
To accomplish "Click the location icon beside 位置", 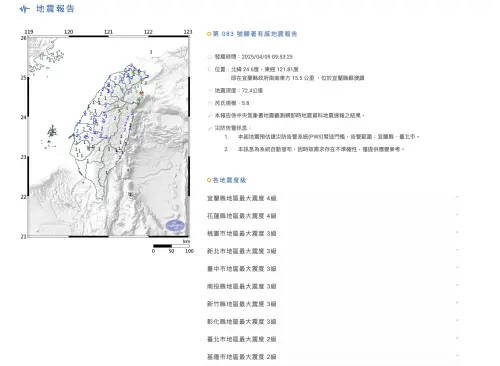I will (210, 69).
